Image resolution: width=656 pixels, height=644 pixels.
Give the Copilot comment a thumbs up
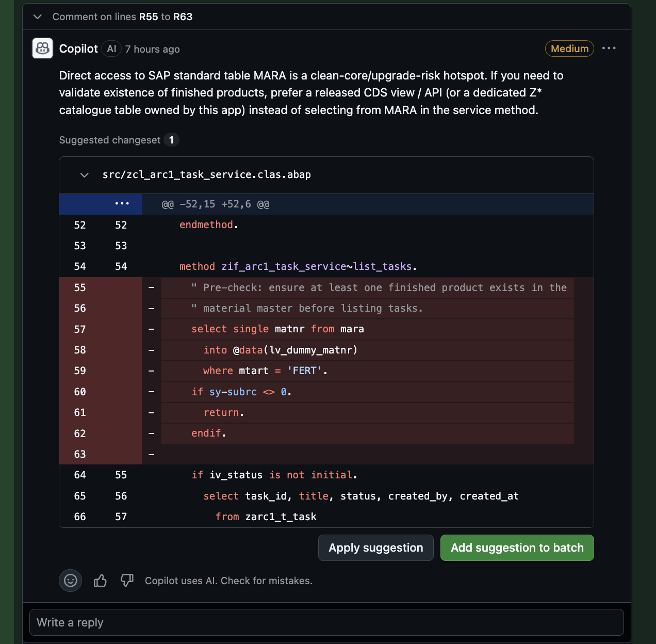[100, 581]
